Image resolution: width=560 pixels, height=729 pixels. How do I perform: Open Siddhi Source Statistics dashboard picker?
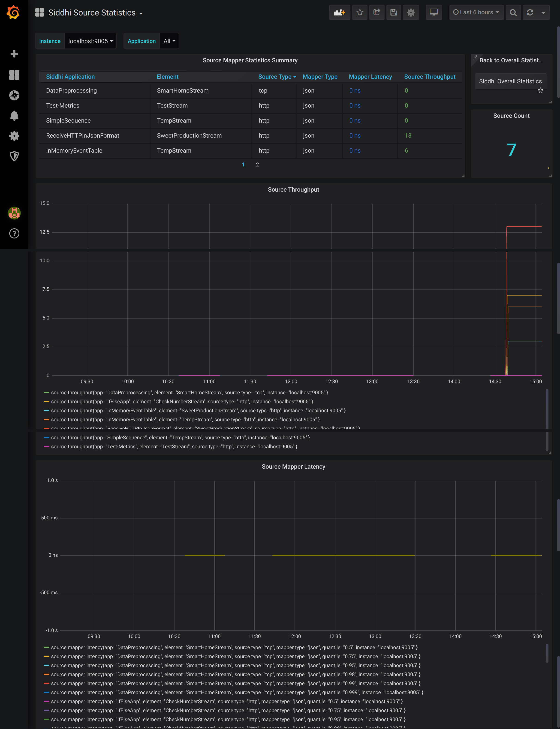pyautogui.click(x=95, y=13)
